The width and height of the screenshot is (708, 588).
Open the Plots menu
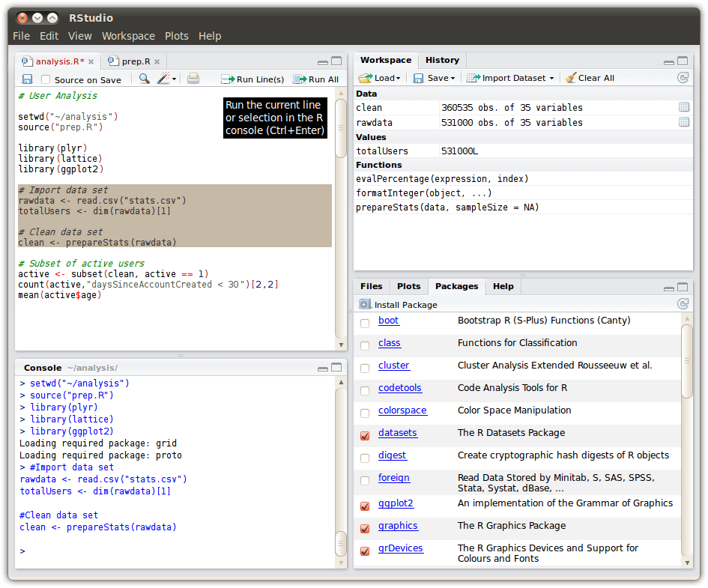click(x=177, y=36)
